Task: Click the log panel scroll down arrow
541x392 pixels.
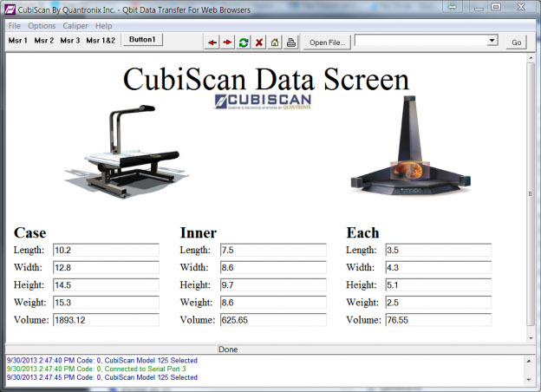Action: [x=531, y=379]
